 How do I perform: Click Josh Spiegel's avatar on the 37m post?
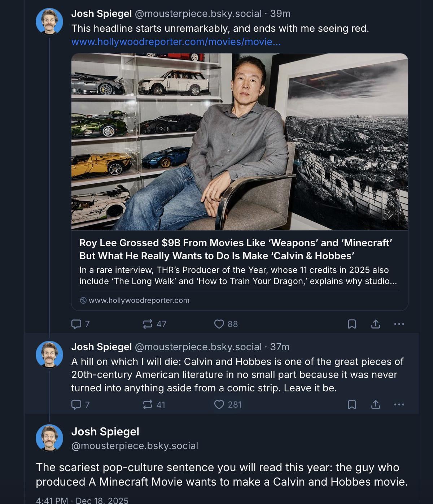coord(49,354)
